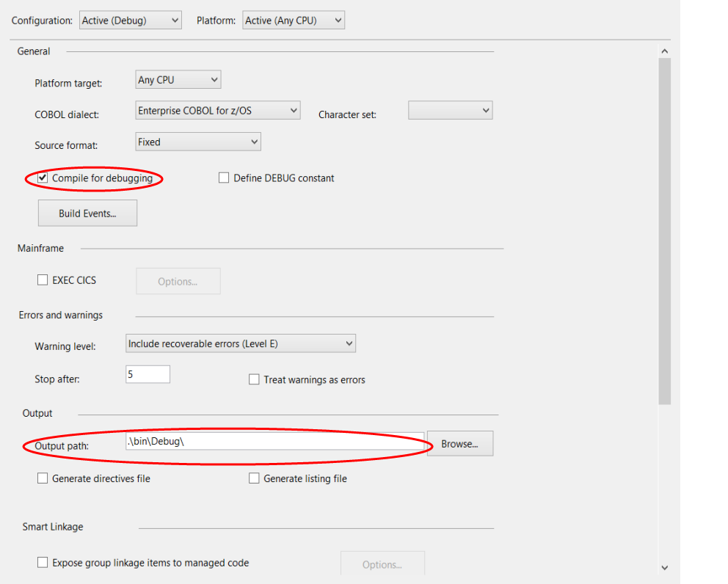Viewport: 728px width, 584px height.
Task: Uncheck Compile for debugging checkbox
Action: click(x=43, y=178)
